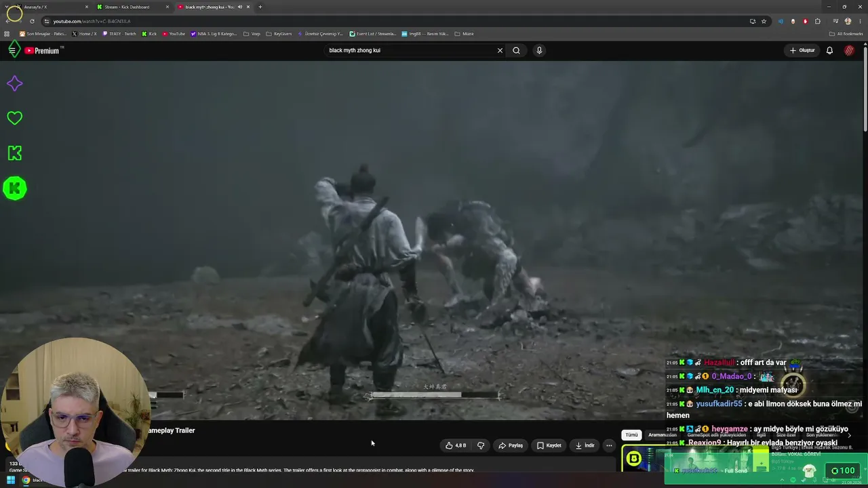This screenshot has height=488, width=868.
Task: Expand the Müzik bookmarks folder
Action: point(464,34)
